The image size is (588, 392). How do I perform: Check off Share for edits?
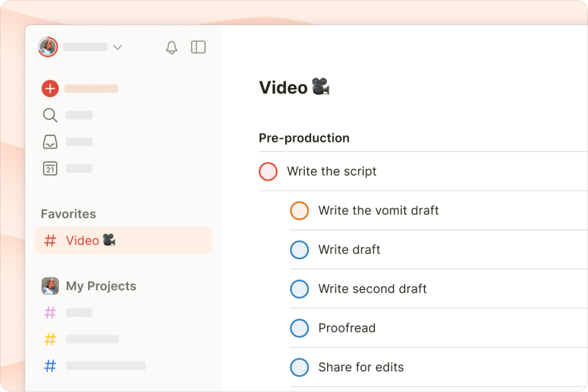click(299, 367)
